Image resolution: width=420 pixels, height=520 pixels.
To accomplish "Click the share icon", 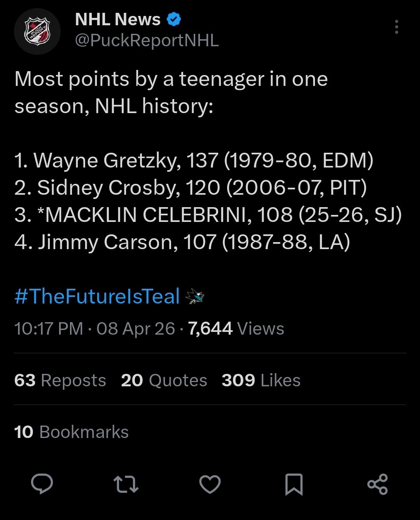I will [378, 484].
